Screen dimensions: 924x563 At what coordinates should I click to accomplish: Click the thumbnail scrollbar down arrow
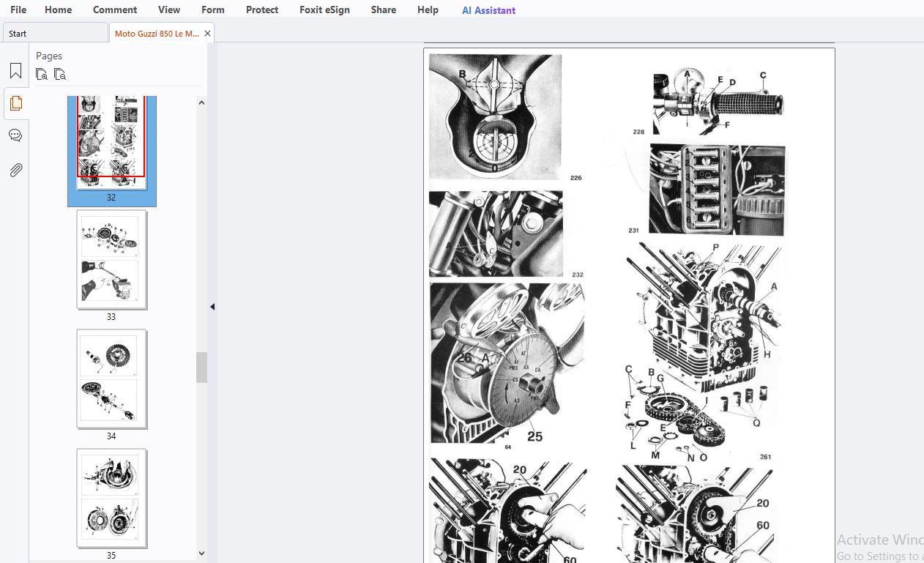(201, 554)
